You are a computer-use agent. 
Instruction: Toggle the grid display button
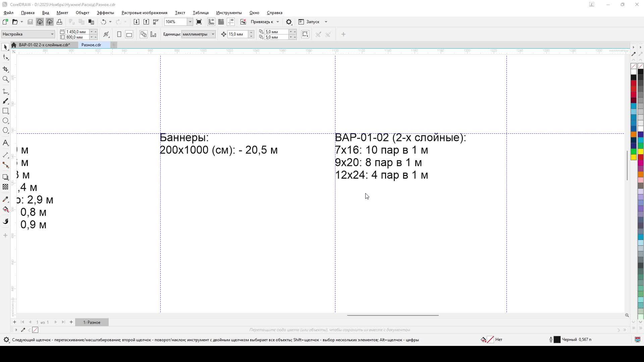(221, 22)
